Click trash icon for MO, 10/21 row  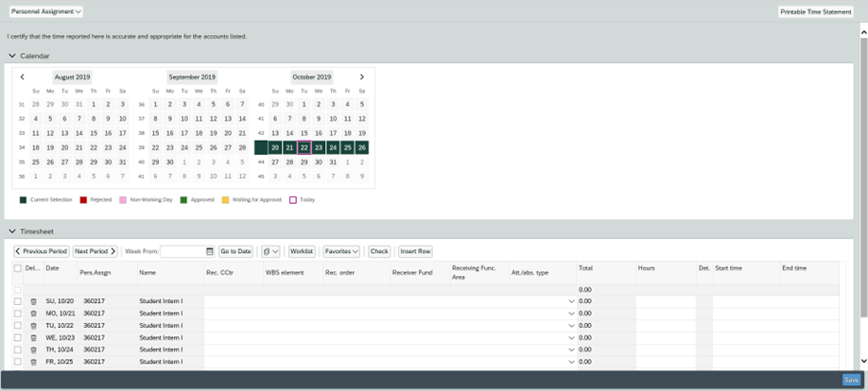pos(34,314)
